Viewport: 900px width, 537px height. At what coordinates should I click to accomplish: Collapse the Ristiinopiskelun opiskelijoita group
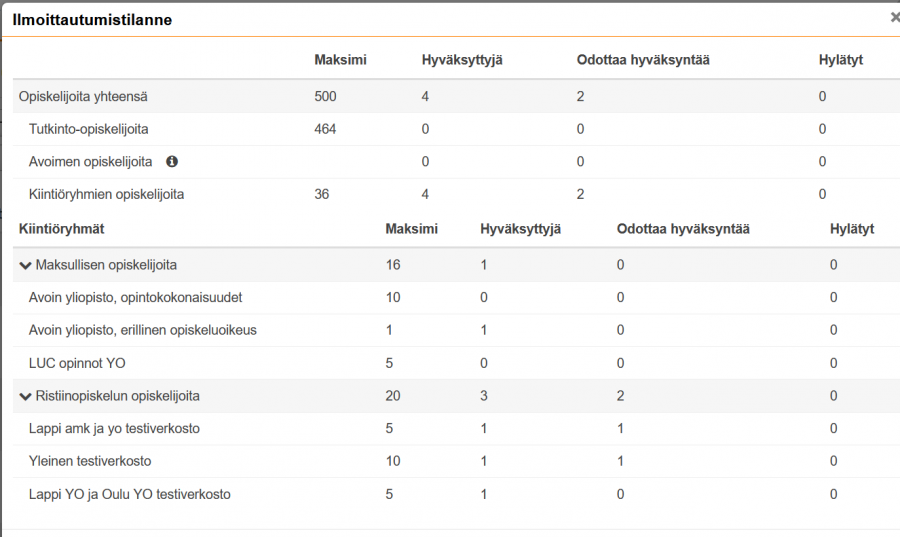pos(25,396)
